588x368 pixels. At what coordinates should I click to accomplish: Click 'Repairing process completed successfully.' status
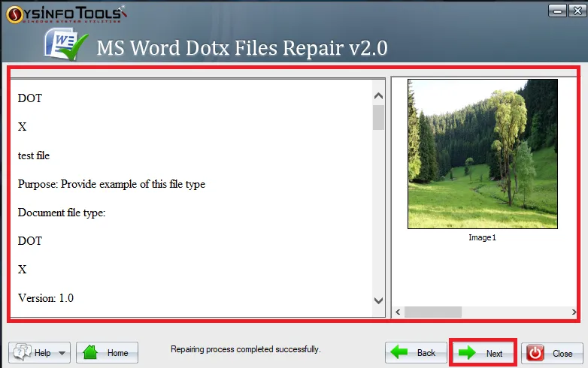click(x=246, y=349)
